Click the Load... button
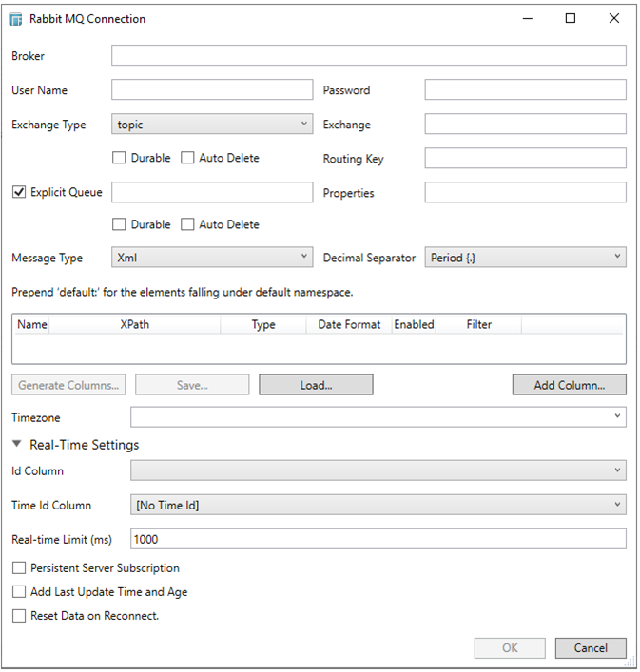Image resolution: width=640 pixels, height=672 pixels. [316, 385]
